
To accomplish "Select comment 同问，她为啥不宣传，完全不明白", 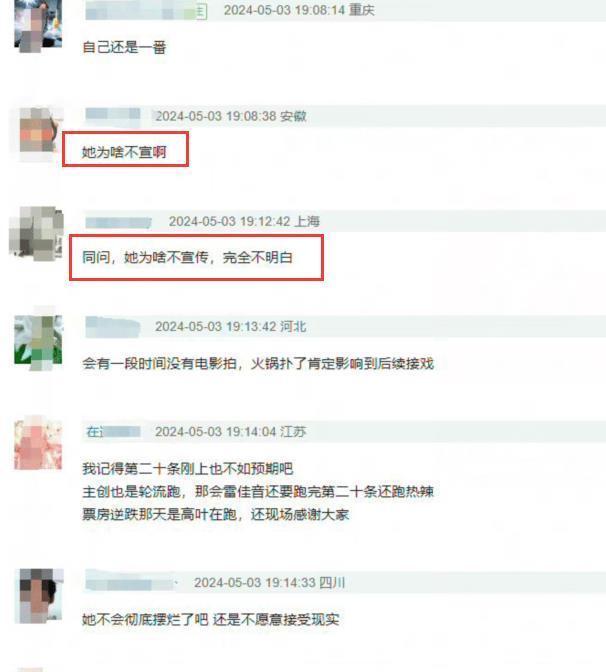I will pyautogui.click(x=187, y=258).
